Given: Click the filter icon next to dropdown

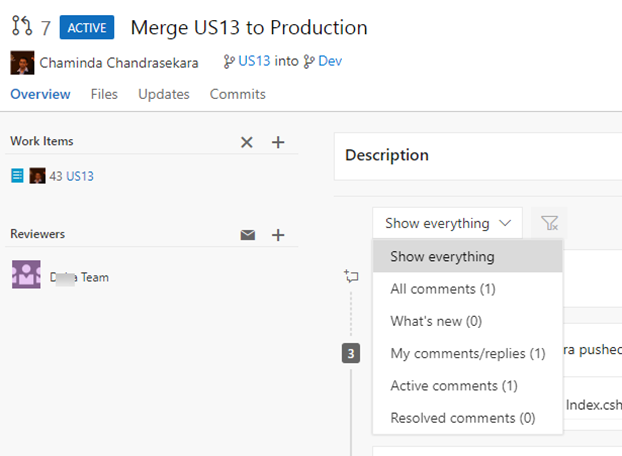Looking at the screenshot, I should pos(549,223).
